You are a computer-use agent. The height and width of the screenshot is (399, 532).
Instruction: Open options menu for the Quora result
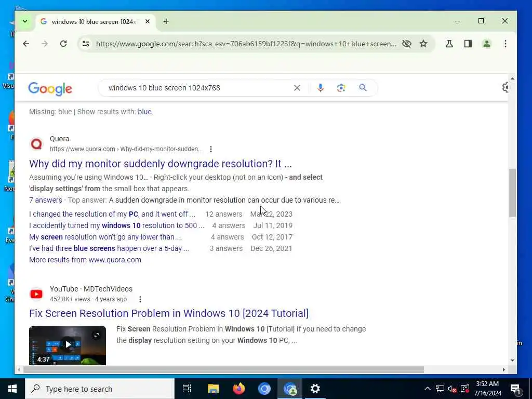coord(211,149)
